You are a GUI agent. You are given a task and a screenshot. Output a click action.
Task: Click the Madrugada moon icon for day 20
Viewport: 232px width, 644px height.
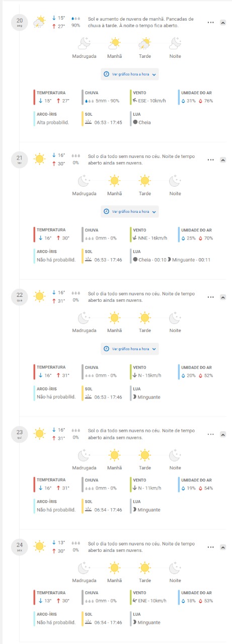coord(84,43)
